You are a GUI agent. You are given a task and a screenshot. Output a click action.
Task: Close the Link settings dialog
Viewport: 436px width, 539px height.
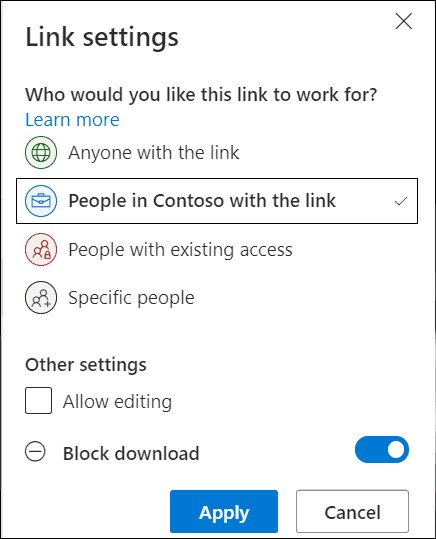[x=404, y=21]
